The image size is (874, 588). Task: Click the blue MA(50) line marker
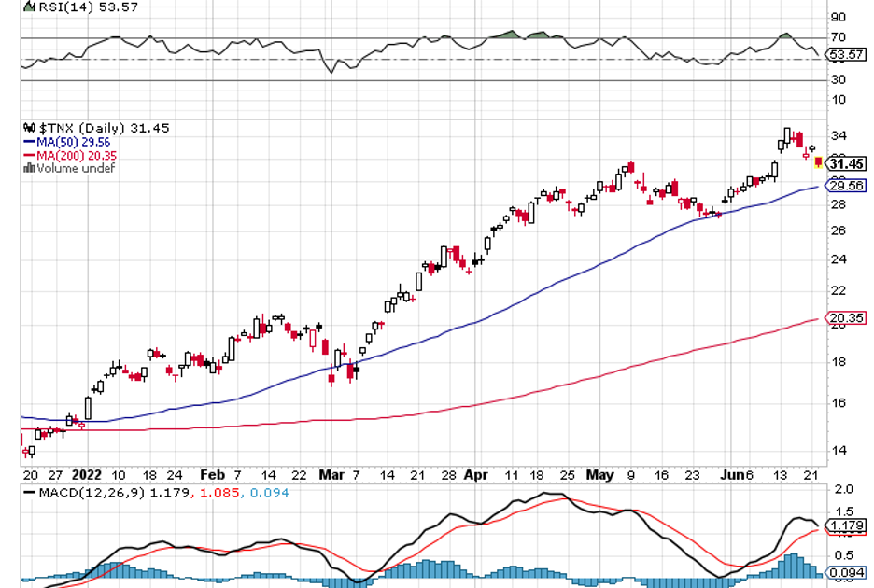[x=28, y=142]
